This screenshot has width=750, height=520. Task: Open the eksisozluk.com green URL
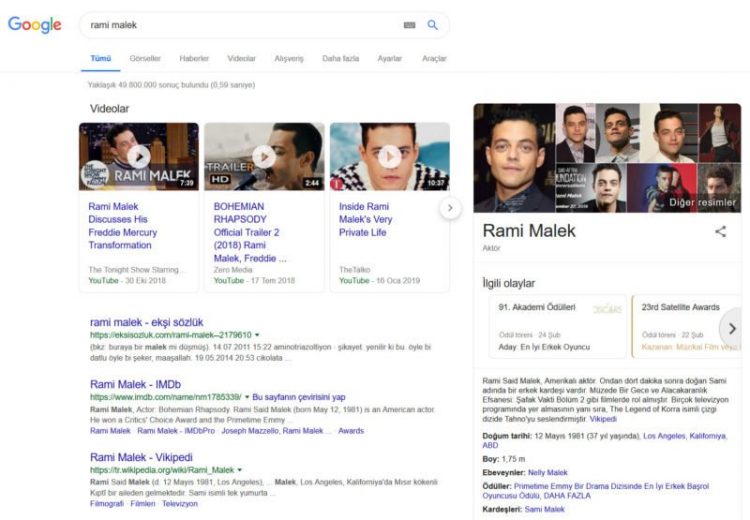(171, 335)
